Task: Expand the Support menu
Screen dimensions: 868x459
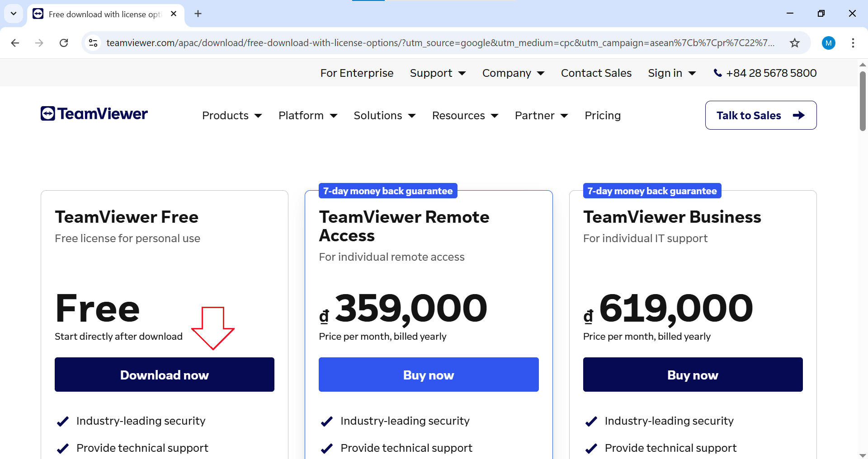Action: [x=437, y=73]
